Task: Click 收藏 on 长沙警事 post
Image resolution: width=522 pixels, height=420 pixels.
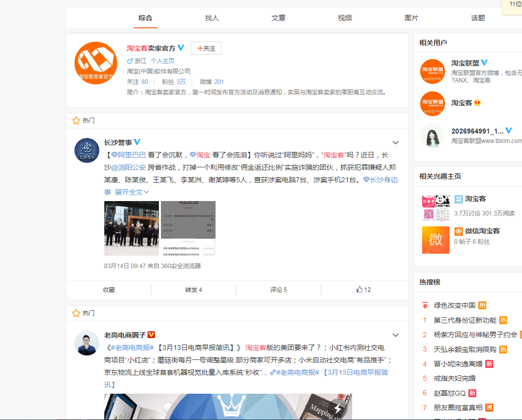Action: (x=109, y=290)
